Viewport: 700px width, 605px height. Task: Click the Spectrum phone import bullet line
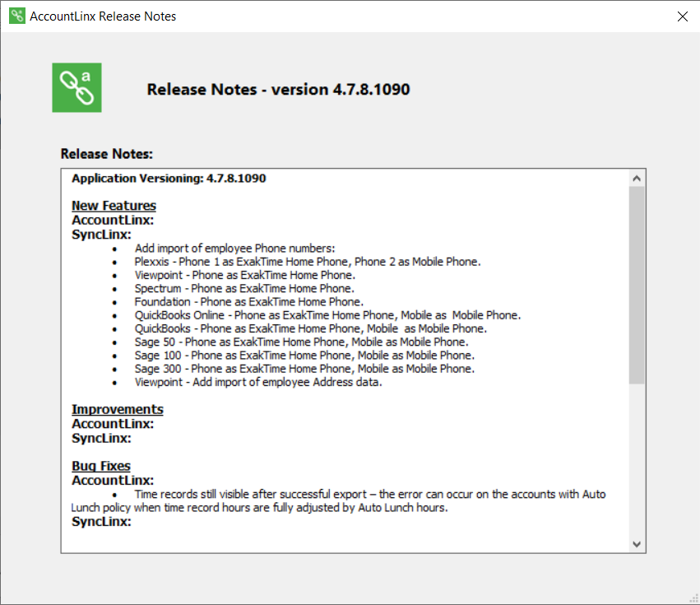(244, 289)
